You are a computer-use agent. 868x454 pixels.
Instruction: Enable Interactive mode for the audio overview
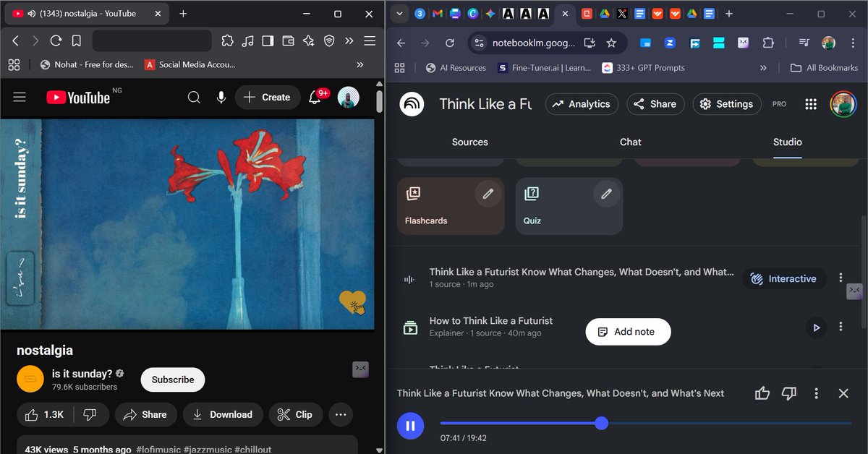(x=784, y=278)
